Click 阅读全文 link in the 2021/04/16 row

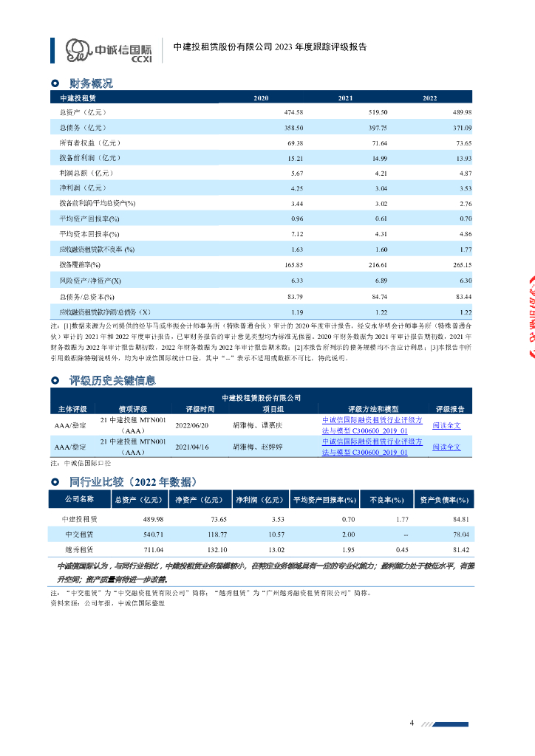pos(446,447)
